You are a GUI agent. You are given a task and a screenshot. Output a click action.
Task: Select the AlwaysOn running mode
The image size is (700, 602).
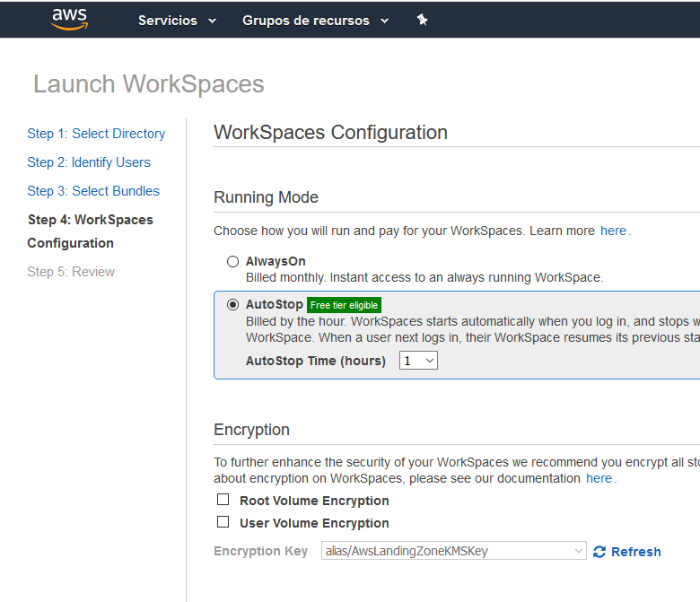[x=232, y=261]
